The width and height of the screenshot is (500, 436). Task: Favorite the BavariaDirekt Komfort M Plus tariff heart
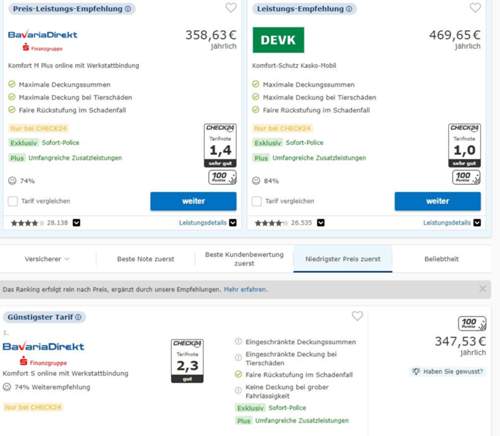[231, 8]
